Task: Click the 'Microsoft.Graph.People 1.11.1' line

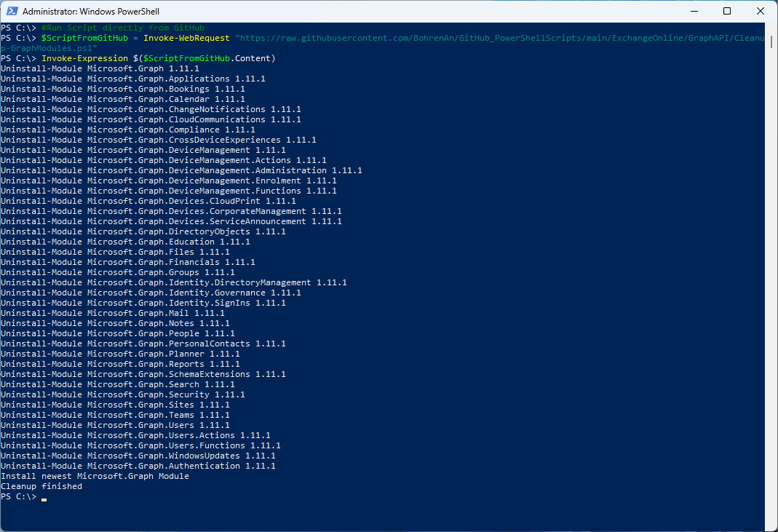Action: tap(118, 333)
